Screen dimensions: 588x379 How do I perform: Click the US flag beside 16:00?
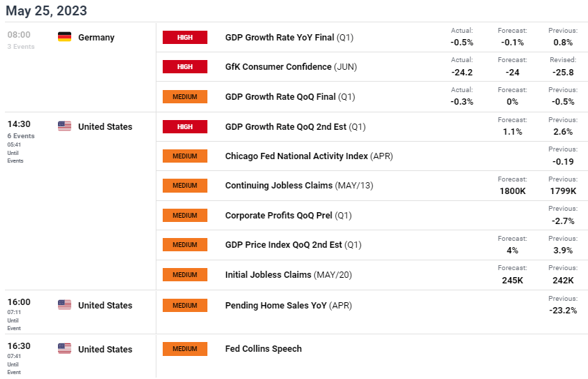point(64,305)
